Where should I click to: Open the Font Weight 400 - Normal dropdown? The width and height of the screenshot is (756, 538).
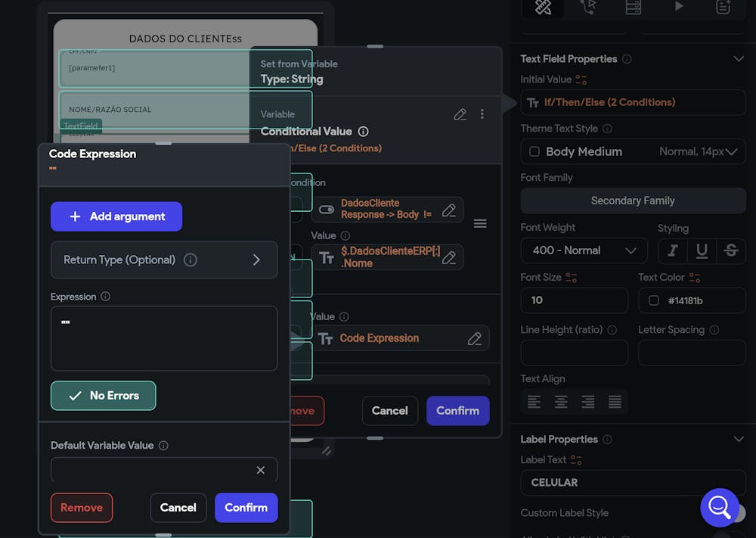point(584,250)
